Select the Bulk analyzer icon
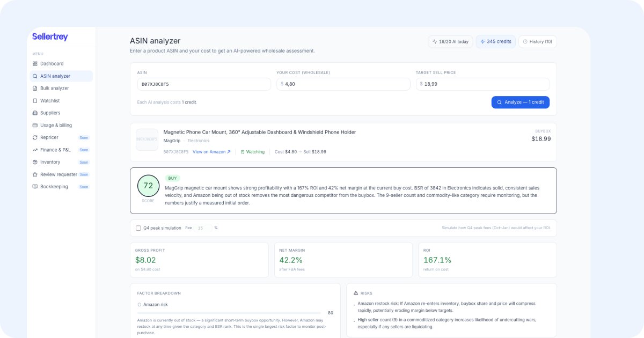644x338 pixels. (x=35, y=89)
